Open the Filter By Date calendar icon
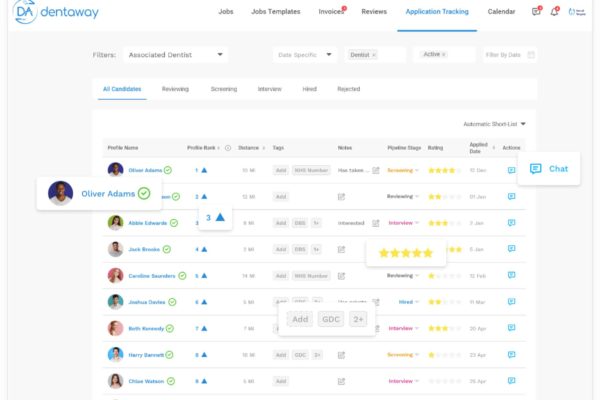The width and height of the screenshot is (600, 400). [531, 55]
